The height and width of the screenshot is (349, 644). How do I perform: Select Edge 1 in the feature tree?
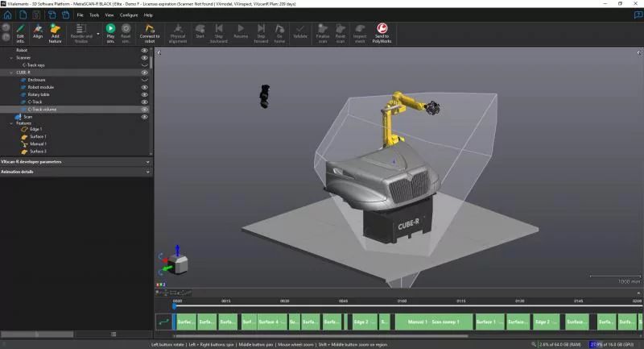pyautogui.click(x=36, y=129)
